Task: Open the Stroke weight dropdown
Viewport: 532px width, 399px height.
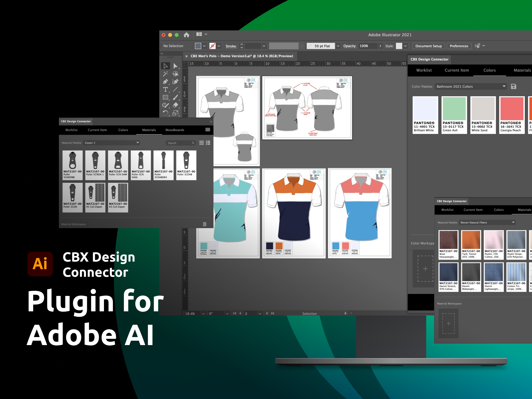Action: [x=264, y=46]
